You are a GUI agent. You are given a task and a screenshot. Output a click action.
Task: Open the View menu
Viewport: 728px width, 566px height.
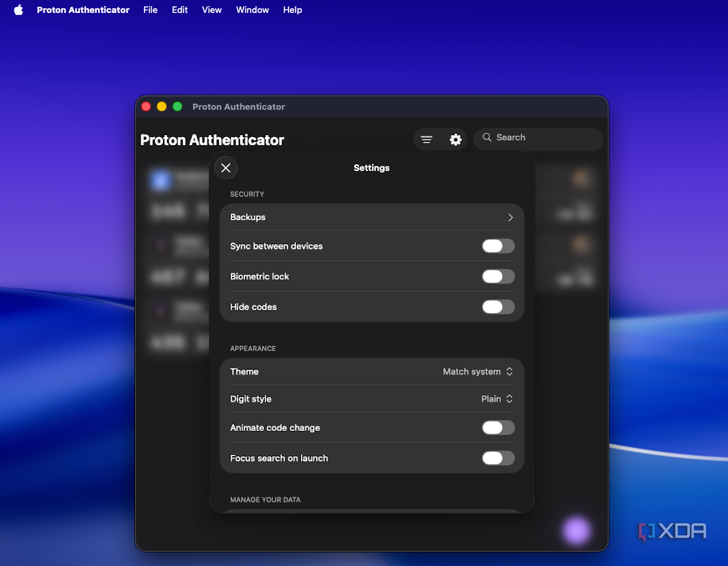click(212, 10)
